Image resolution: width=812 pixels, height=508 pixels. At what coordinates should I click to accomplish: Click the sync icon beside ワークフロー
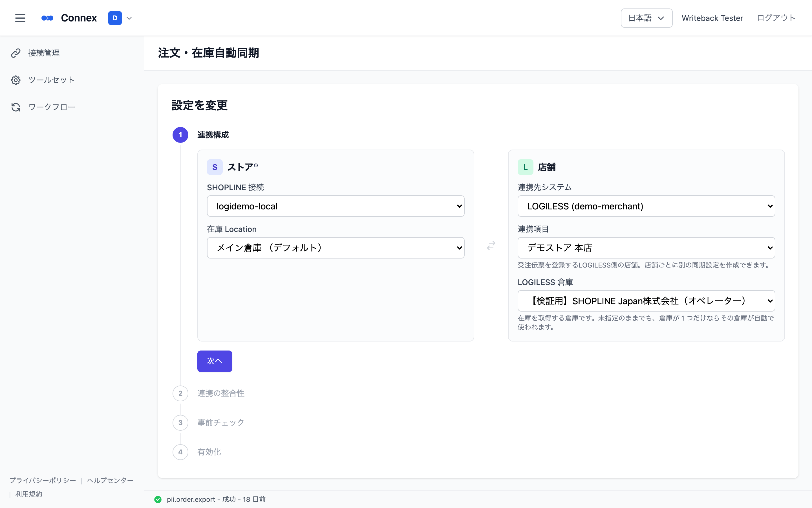pyautogui.click(x=16, y=107)
